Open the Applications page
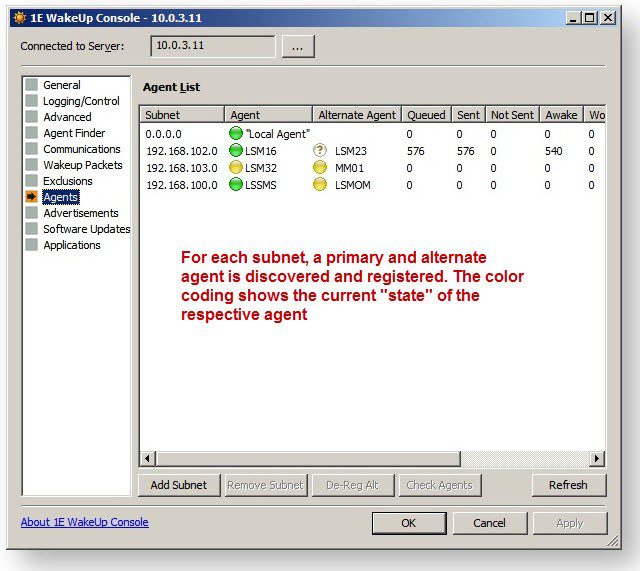Viewport: 640px width, 571px height. click(x=72, y=245)
